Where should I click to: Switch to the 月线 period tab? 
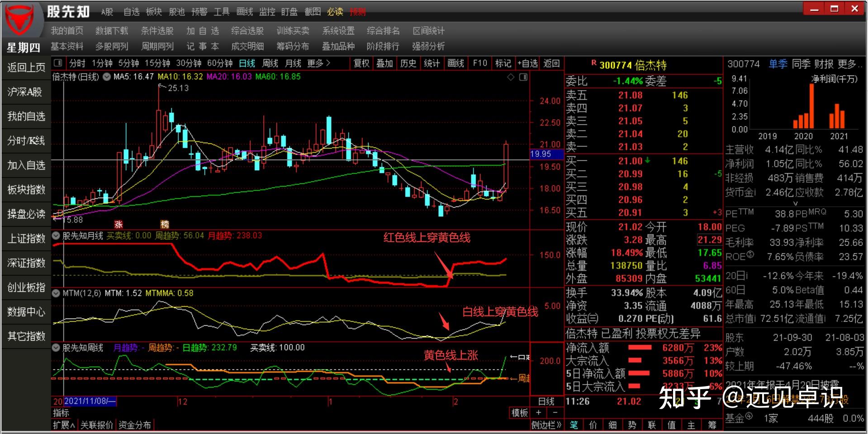(x=293, y=63)
